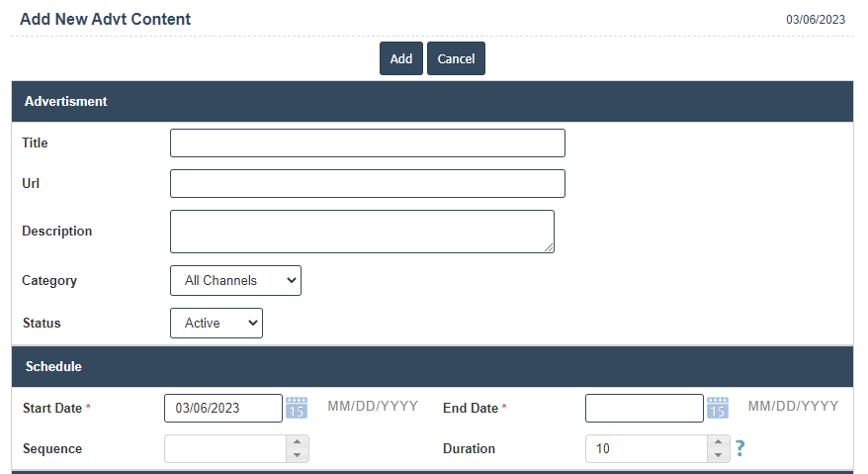Focus the Sequence number field
The height and width of the screenshot is (474, 868).
click(225, 449)
